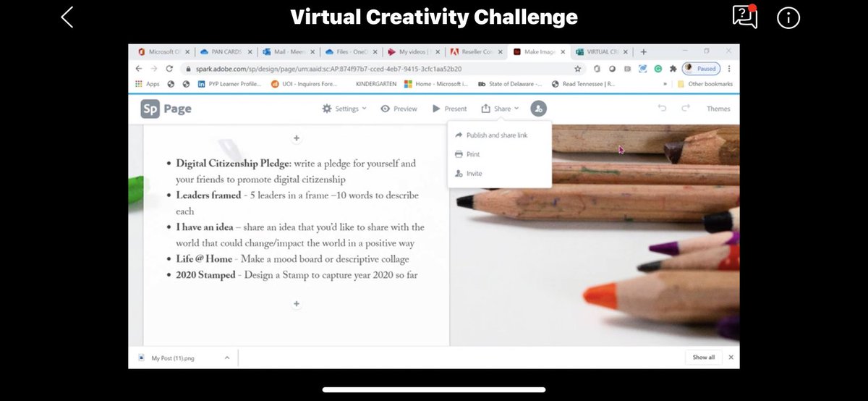Image resolution: width=868 pixels, height=401 pixels.
Task: Switch to the Mail browser tab
Action: 287,52
